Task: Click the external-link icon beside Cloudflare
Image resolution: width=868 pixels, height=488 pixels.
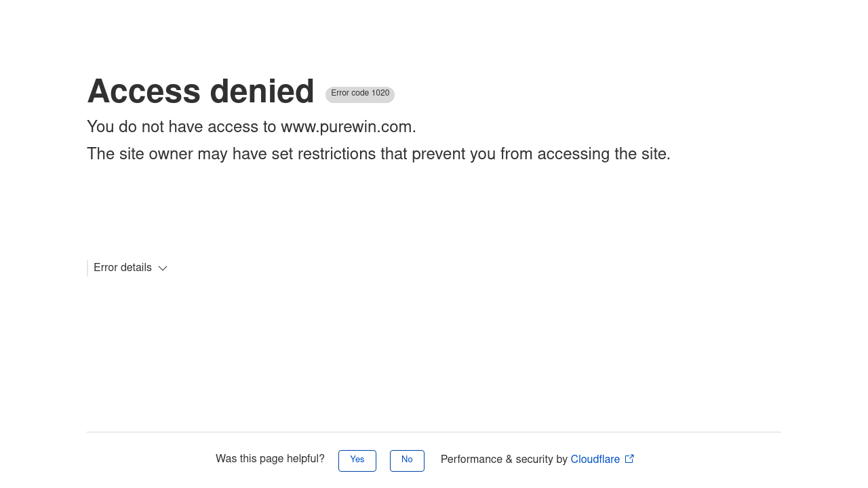Action: [629, 459]
